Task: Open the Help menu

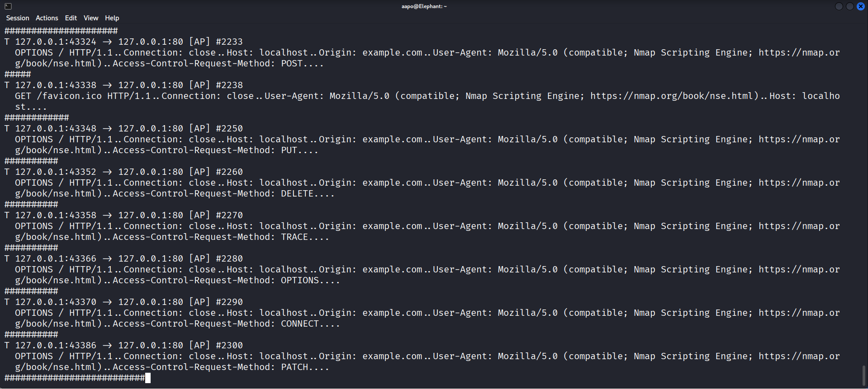Action: click(x=112, y=18)
